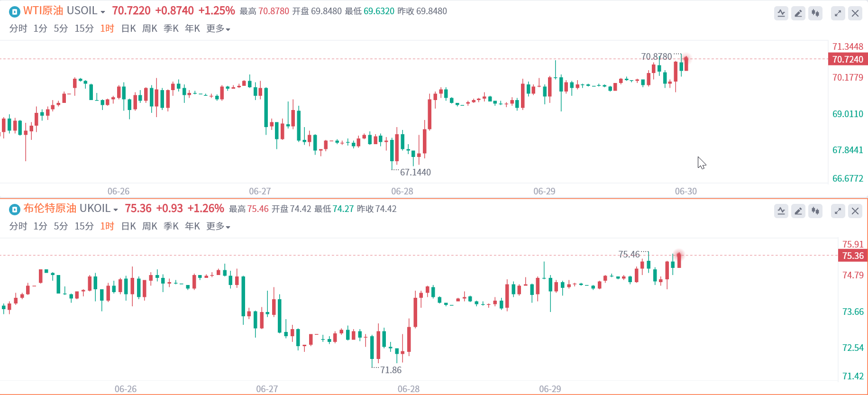Viewport: 868px width, 395px height.
Task: Open the UKOIL symbol dropdown arrow
Action: [116, 210]
